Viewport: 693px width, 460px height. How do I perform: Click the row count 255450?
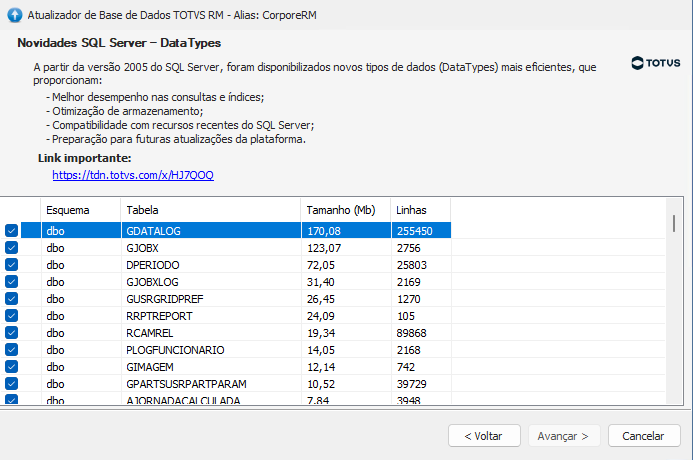(415, 231)
